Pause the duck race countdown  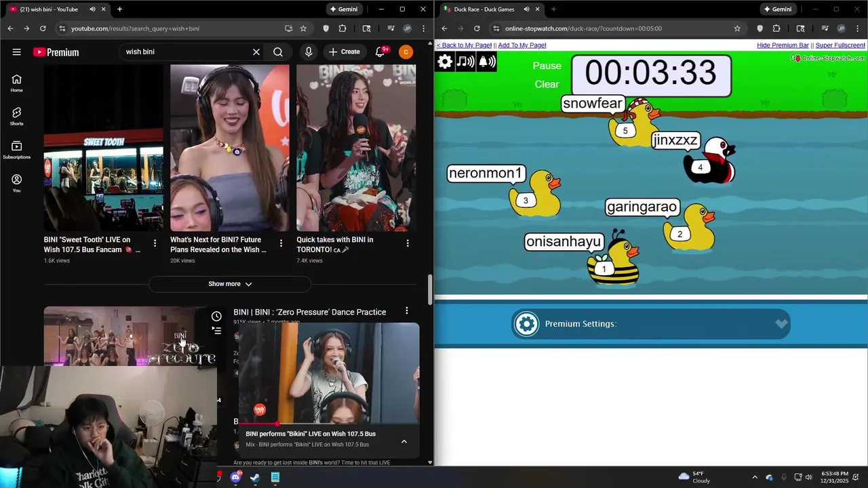547,66
